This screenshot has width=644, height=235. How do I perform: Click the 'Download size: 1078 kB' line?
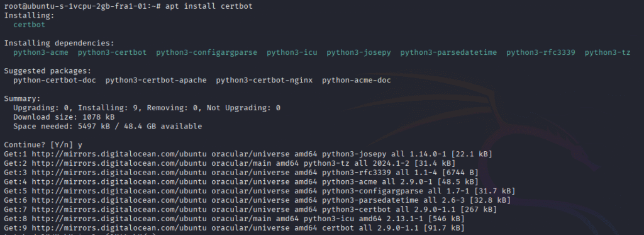[64, 117]
